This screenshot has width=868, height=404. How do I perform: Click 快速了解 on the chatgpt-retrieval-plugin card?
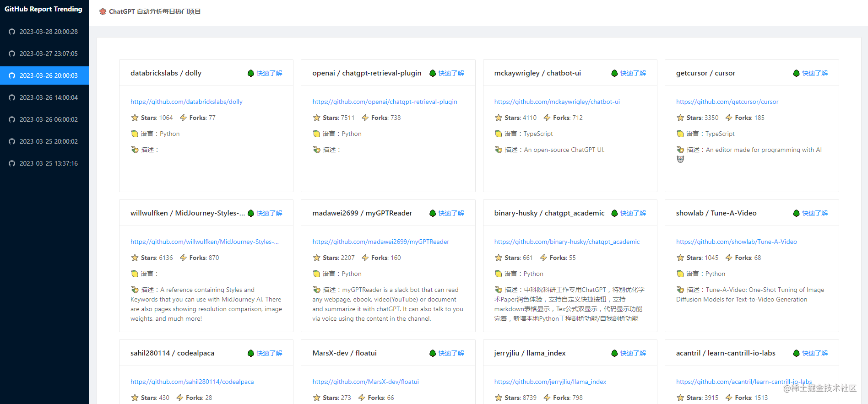pyautogui.click(x=451, y=73)
